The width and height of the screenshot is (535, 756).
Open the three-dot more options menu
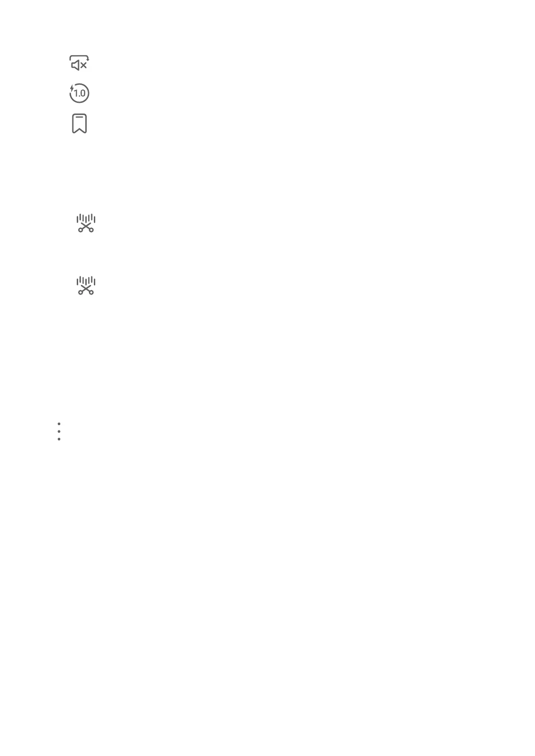tap(59, 431)
